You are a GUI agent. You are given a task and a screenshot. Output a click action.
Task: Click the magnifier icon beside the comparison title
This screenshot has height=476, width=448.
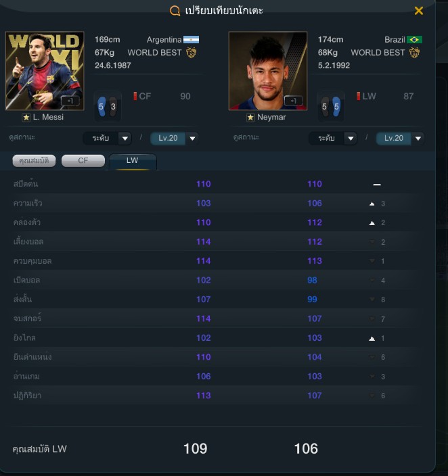tap(175, 11)
